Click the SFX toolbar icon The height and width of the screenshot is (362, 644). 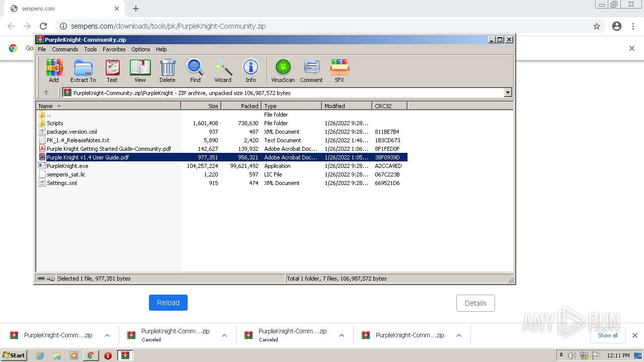(x=340, y=70)
